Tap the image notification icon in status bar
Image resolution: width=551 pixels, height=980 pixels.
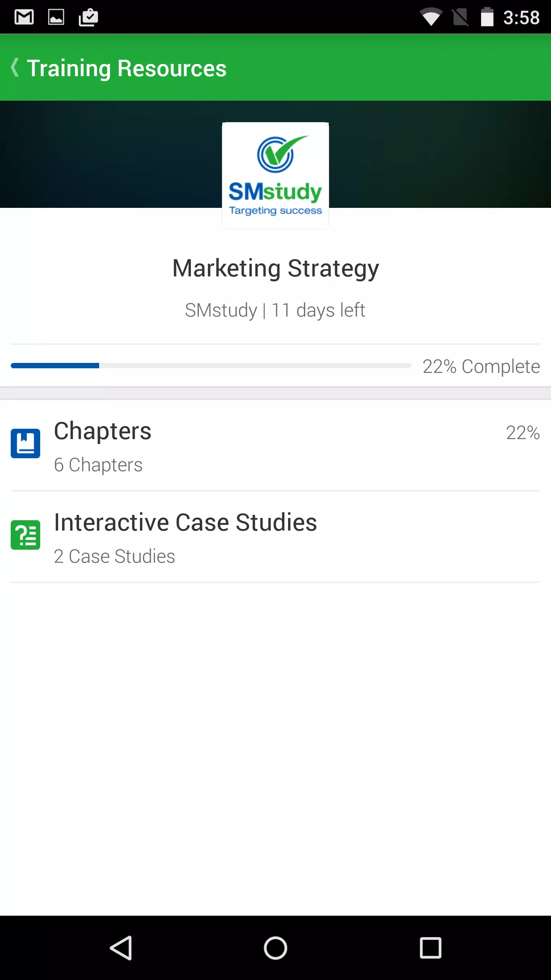tap(56, 17)
